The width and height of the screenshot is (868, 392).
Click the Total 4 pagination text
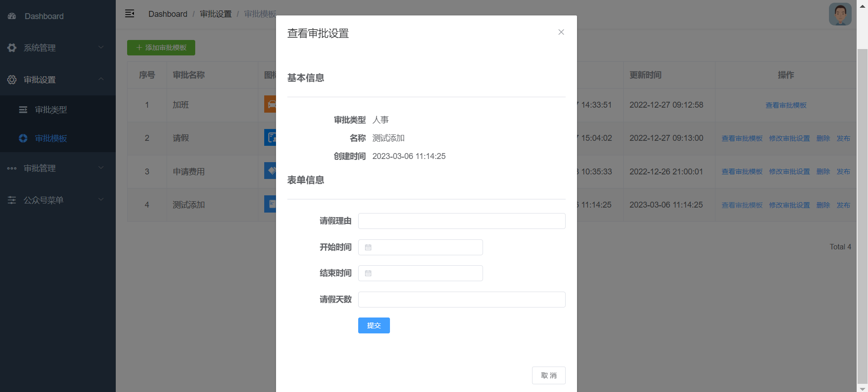click(x=840, y=247)
